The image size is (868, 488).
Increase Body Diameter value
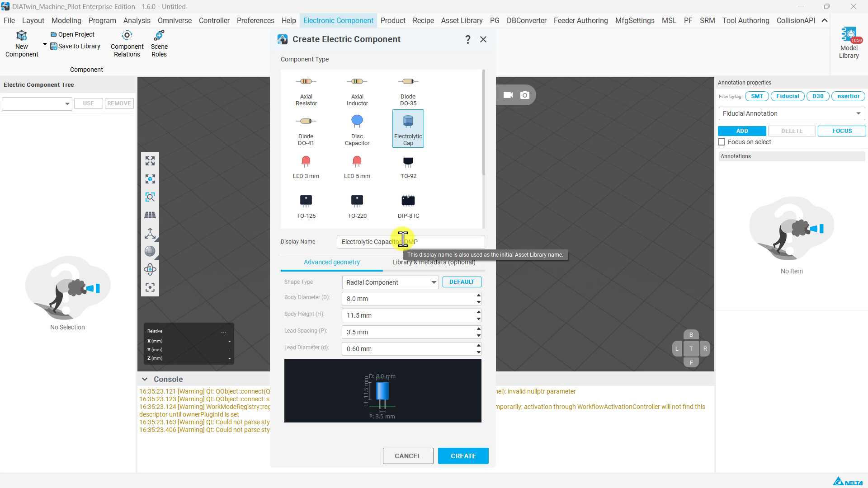coord(478,296)
